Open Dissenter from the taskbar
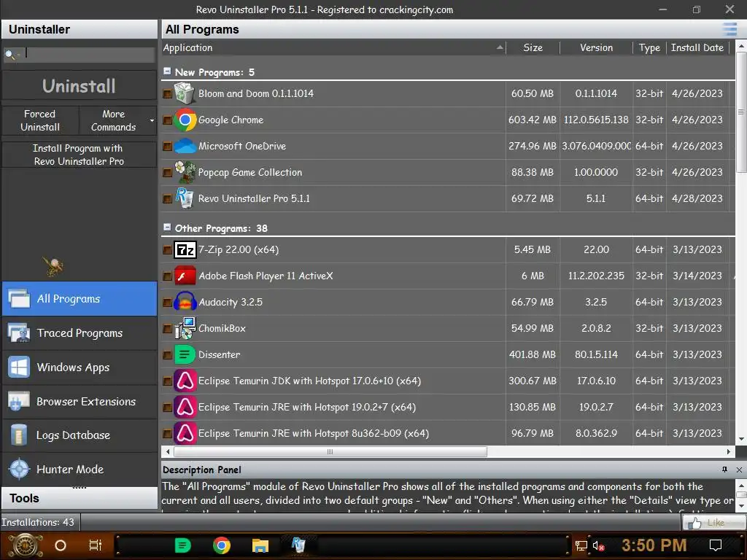747x560 pixels. click(182, 545)
